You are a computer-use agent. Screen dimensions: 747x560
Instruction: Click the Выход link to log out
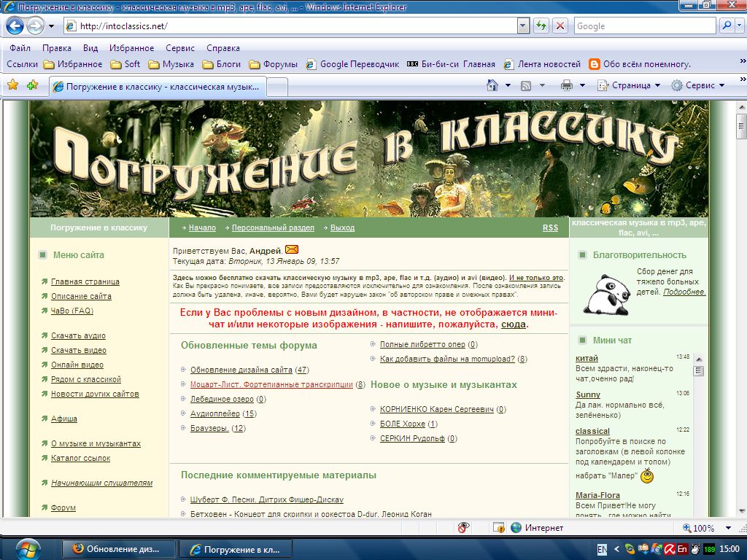pos(342,228)
